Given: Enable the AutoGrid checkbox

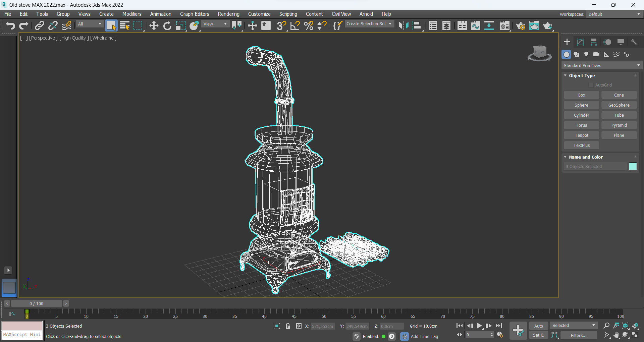Looking at the screenshot, I should (591, 85).
